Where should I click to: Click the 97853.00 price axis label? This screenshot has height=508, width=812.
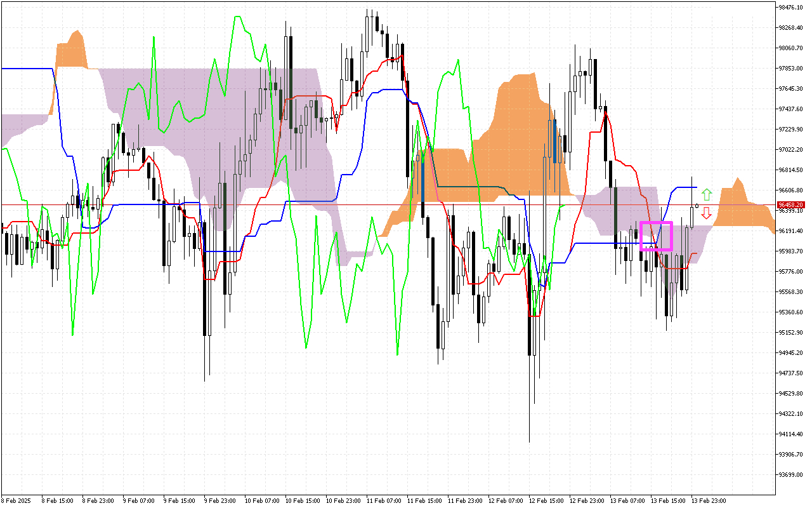(791, 69)
